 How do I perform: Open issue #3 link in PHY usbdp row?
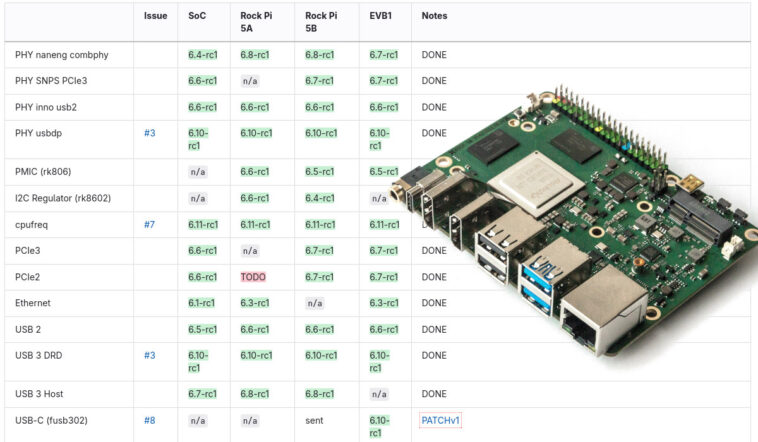pyautogui.click(x=149, y=133)
